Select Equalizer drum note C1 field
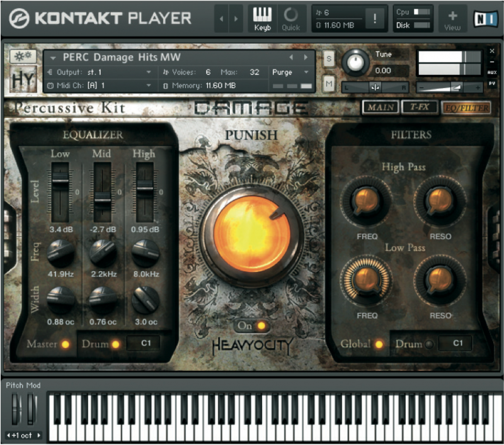504x445 pixels. [143, 343]
